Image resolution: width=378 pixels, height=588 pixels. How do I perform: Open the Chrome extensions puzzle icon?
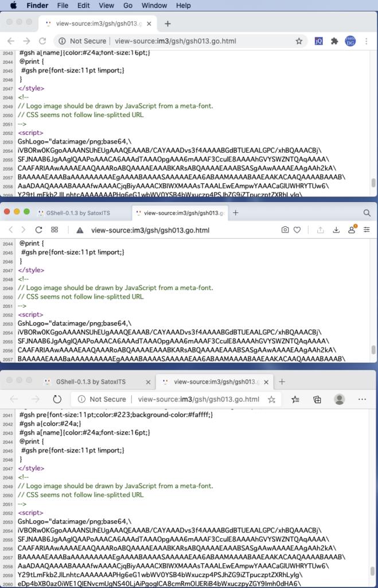point(334,41)
